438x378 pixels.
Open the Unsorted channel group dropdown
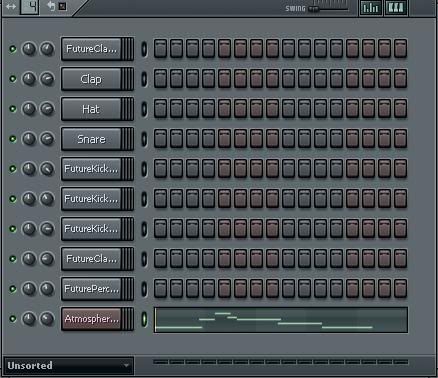(69, 366)
